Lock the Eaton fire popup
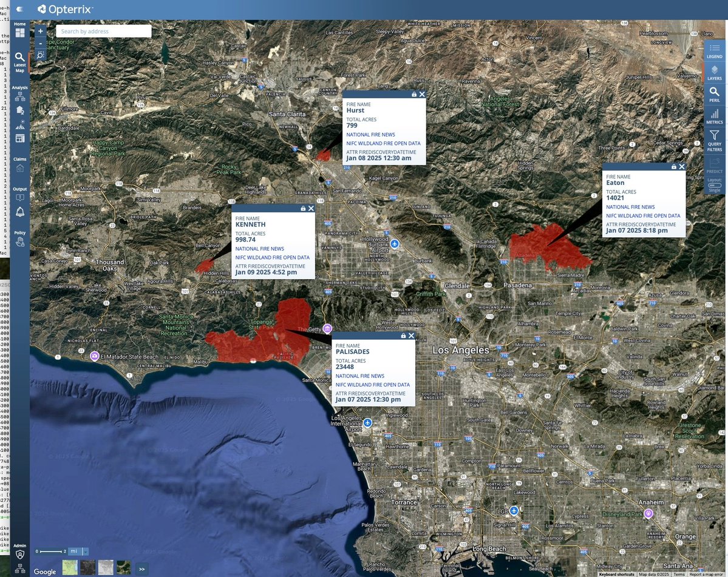This screenshot has width=728, height=577. (x=673, y=166)
